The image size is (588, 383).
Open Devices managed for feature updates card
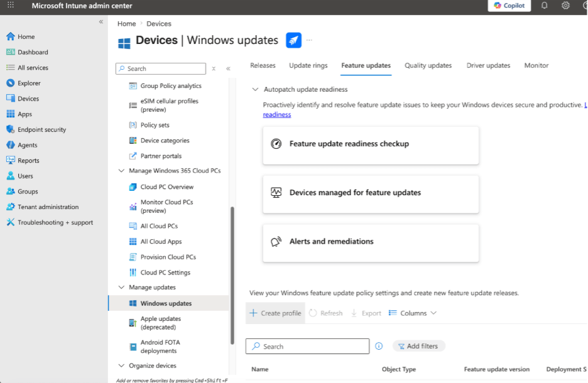point(371,194)
